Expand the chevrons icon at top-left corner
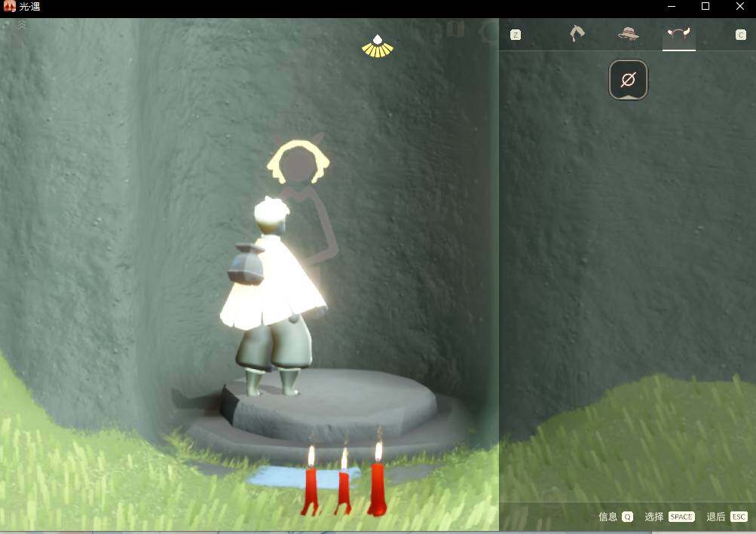 click(22, 25)
